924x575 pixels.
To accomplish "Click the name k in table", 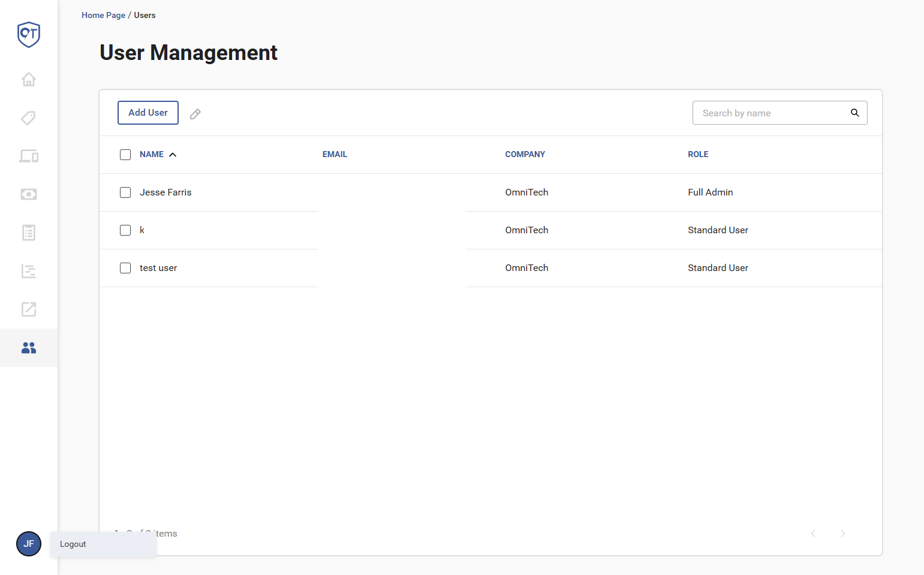I will (142, 230).
